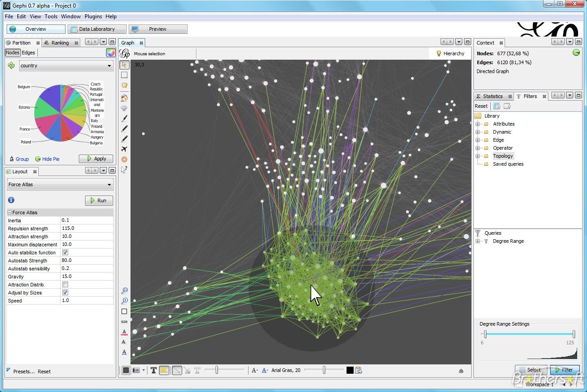This screenshot has height=392, width=587.
Task: Reset label colors with underlined A icon
Action: click(124, 332)
